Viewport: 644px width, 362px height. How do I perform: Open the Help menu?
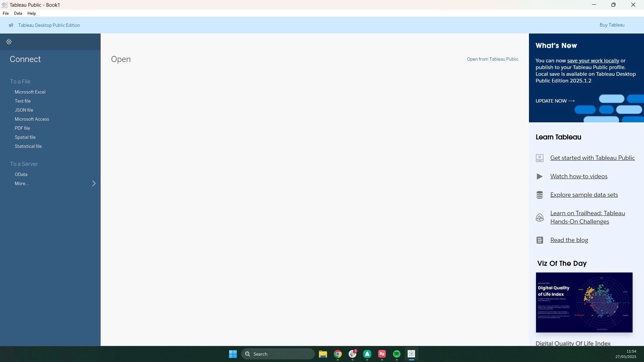[x=32, y=13]
